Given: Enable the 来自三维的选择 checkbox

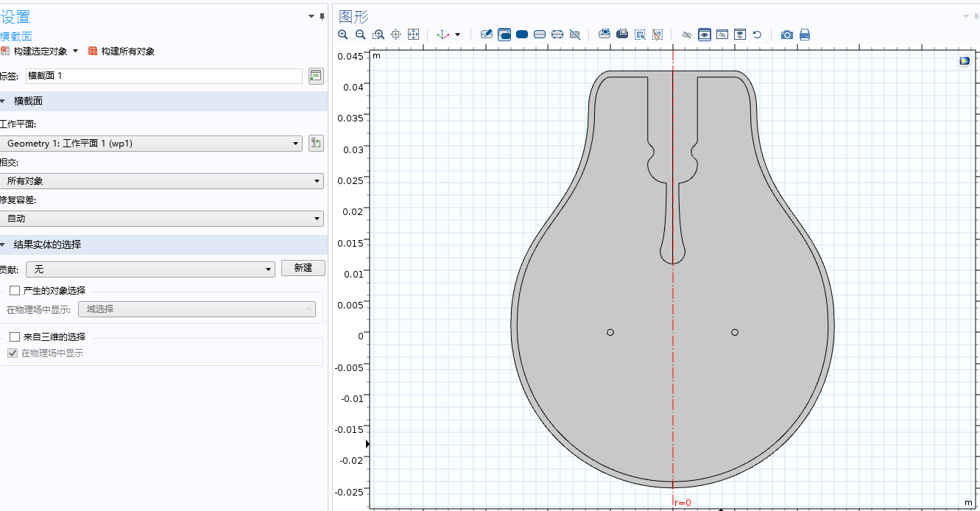Looking at the screenshot, I should click(x=15, y=336).
